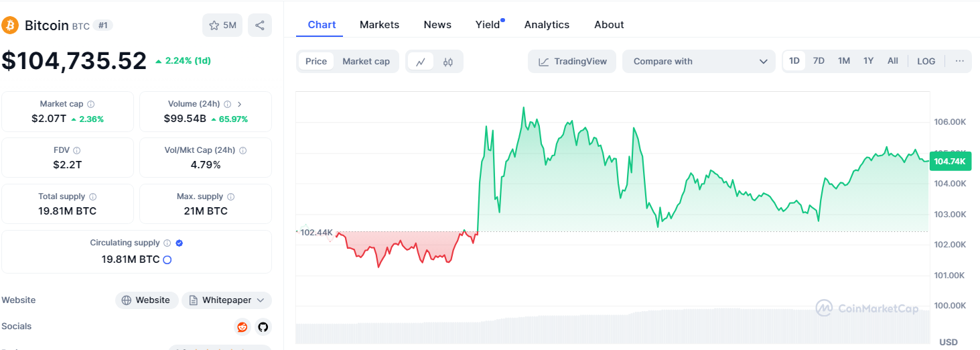Set chart range to 1Y

click(x=869, y=61)
